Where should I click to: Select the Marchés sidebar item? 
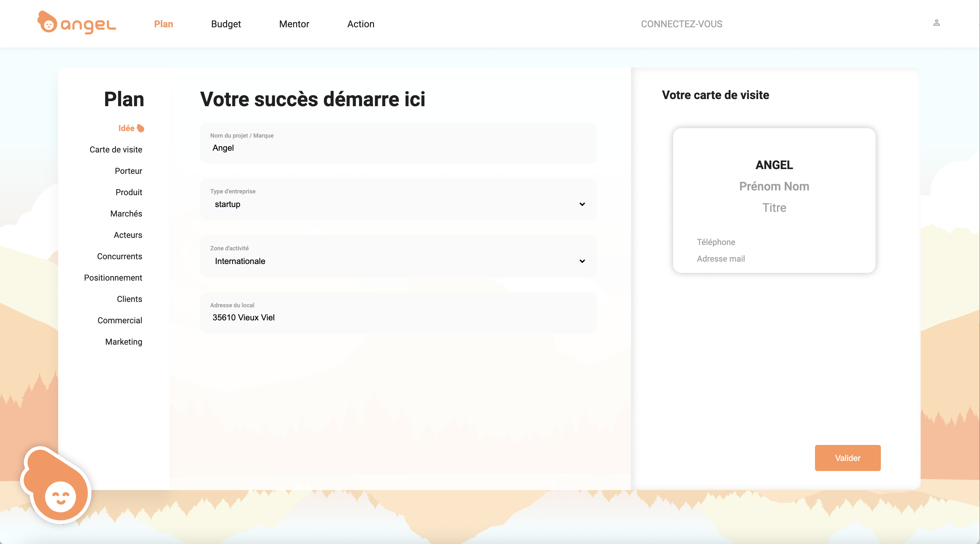pyautogui.click(x=126, y=214)
